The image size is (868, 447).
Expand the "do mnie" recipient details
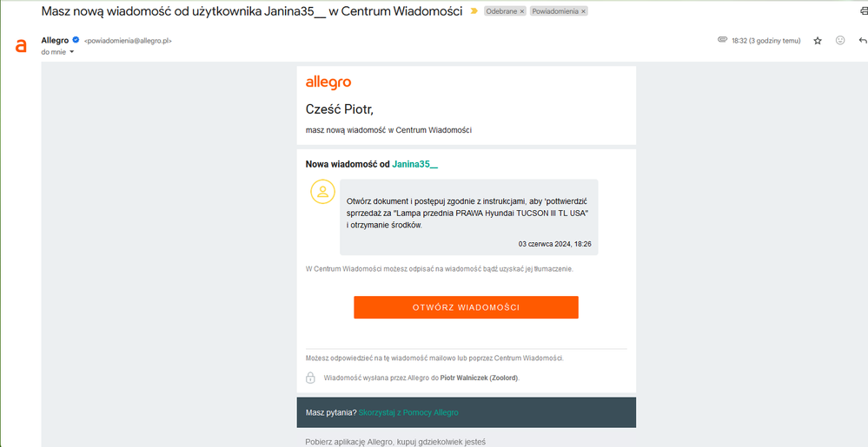71,52
